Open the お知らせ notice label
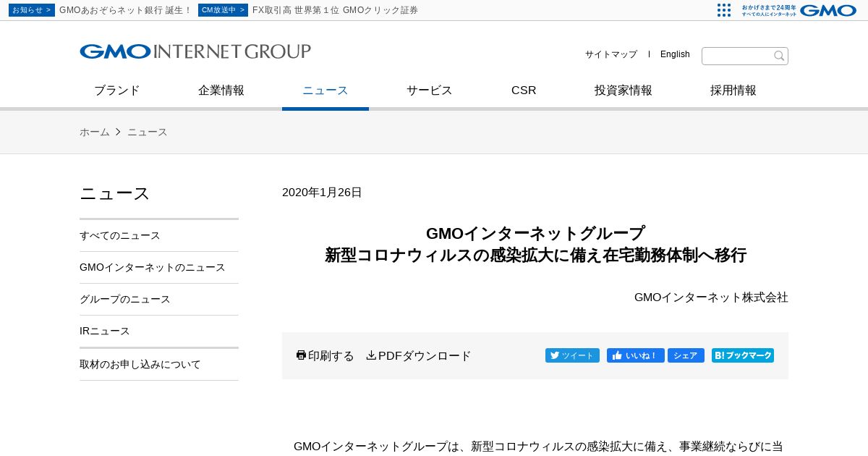Screen dimensions: 868x456 32,10
